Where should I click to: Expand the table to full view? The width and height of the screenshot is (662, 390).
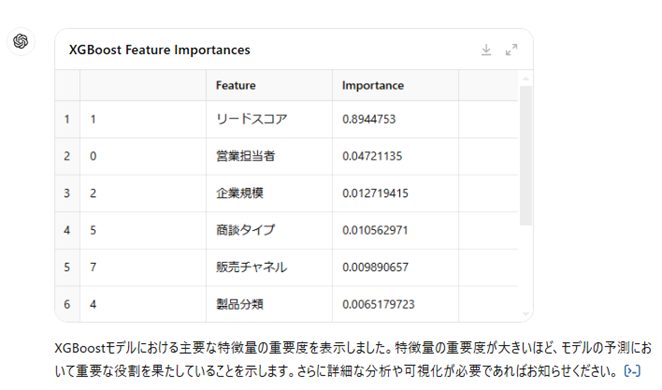511,50
